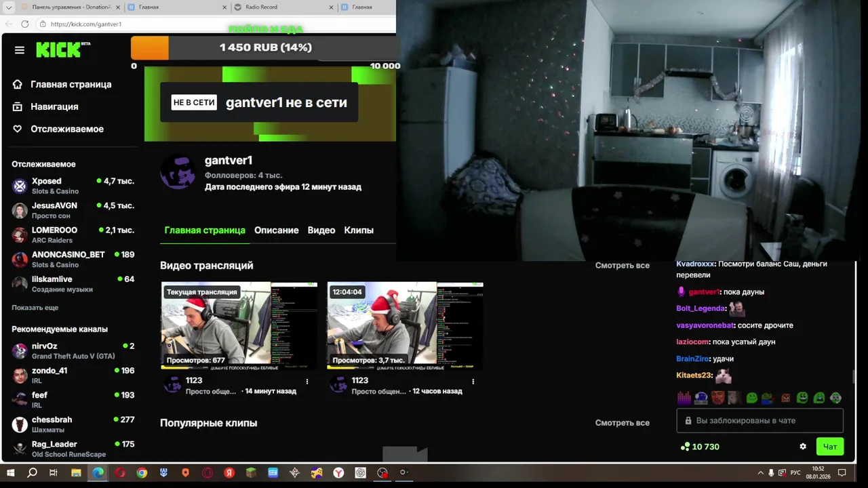Switch to the Radio Record browser tab
This screenshot has height=488, width=868.
283,7
